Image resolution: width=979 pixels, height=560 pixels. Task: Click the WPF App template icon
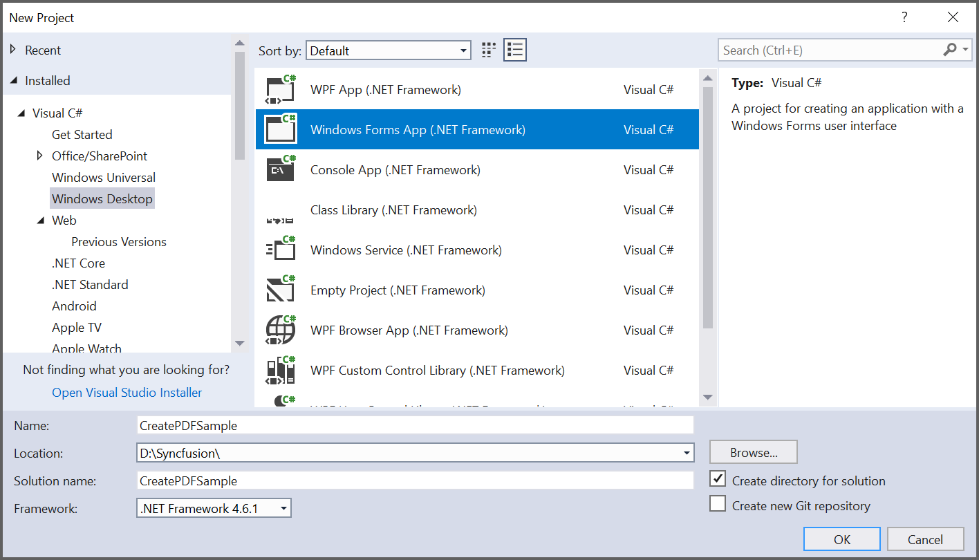281,90
